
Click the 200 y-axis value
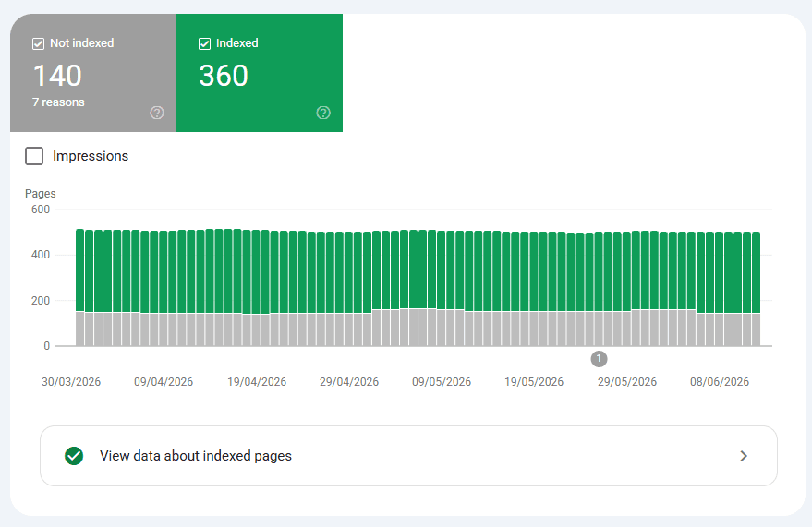tap(41, 301)
